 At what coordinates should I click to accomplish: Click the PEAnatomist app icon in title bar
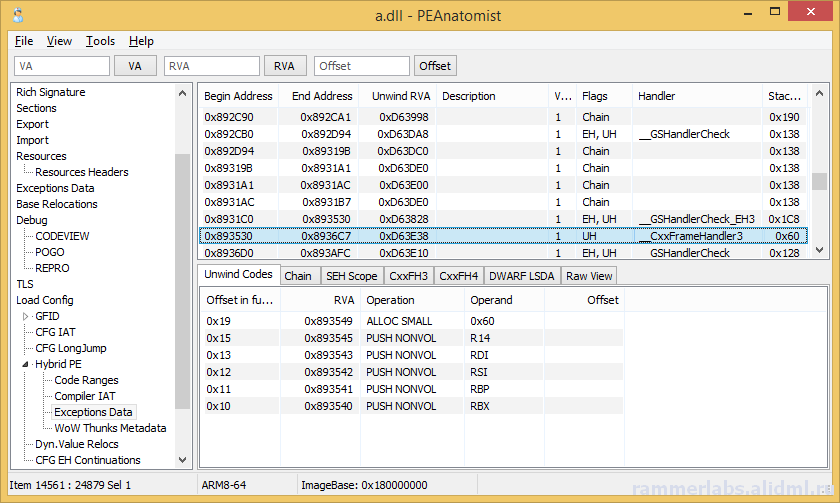click(x=17, y=15)
